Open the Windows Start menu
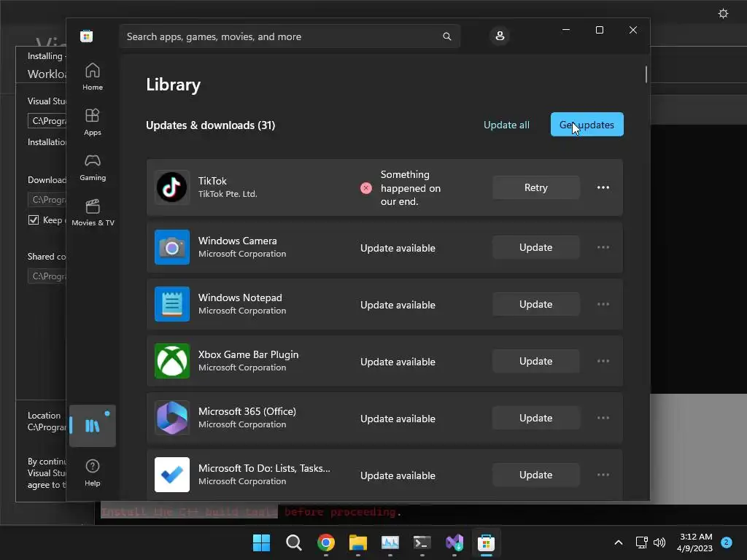747x560 pixels. (261, 542)
